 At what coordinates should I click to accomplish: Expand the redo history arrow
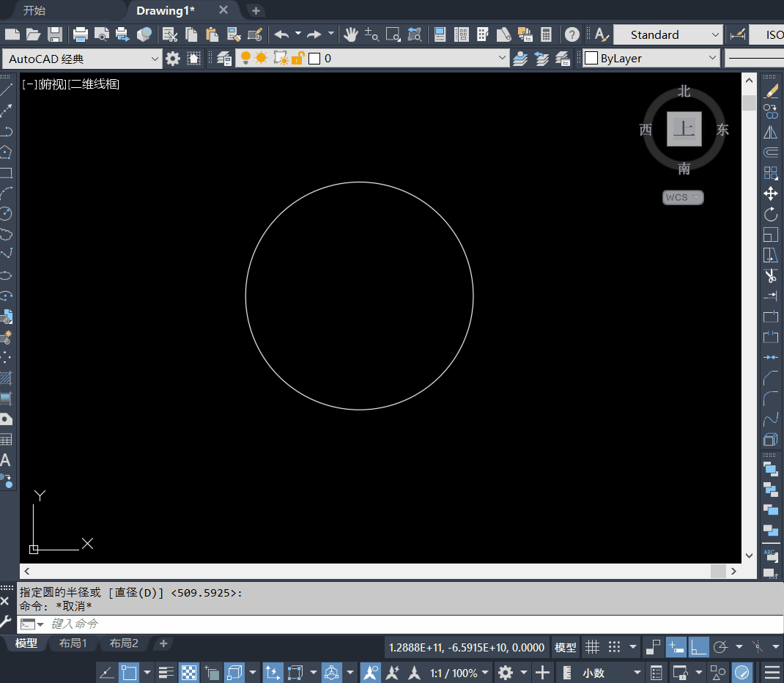click(330, 34)
